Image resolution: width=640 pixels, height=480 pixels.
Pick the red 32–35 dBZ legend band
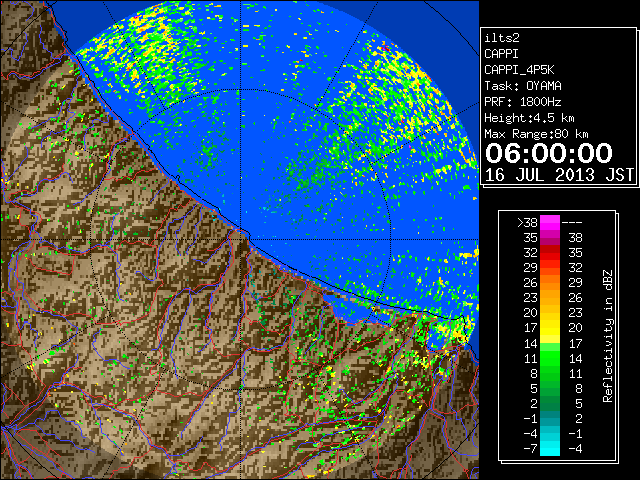[x=550, y=253]
